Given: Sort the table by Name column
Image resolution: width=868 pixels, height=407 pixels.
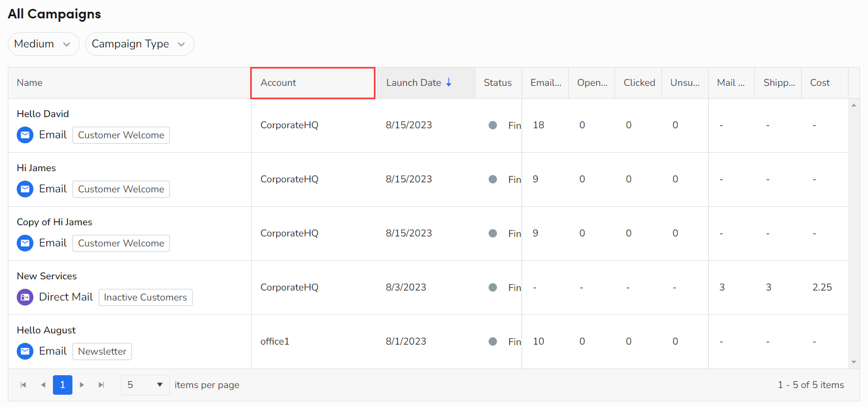Looking at the screenshot, I should [x=129, y=83].
